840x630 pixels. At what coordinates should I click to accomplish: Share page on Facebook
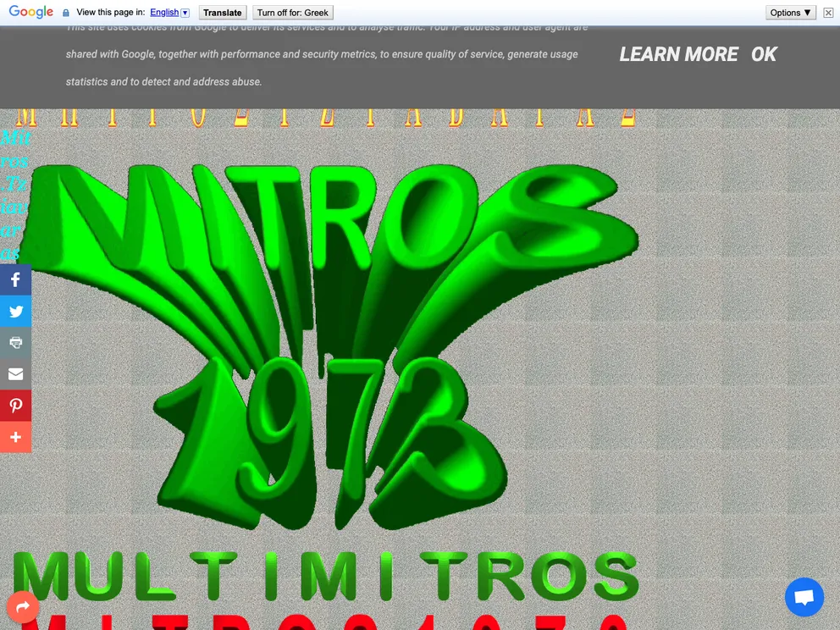[15, 279]
